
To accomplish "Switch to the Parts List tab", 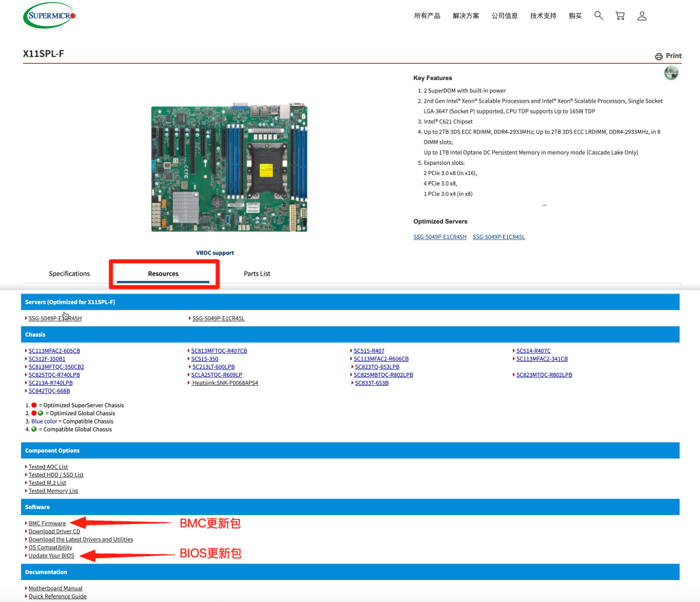I will point(257,274).
